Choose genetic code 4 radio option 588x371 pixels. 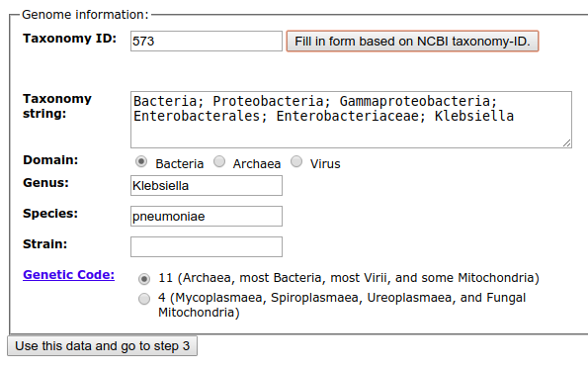pyautogui.click(x=144, y=299)
